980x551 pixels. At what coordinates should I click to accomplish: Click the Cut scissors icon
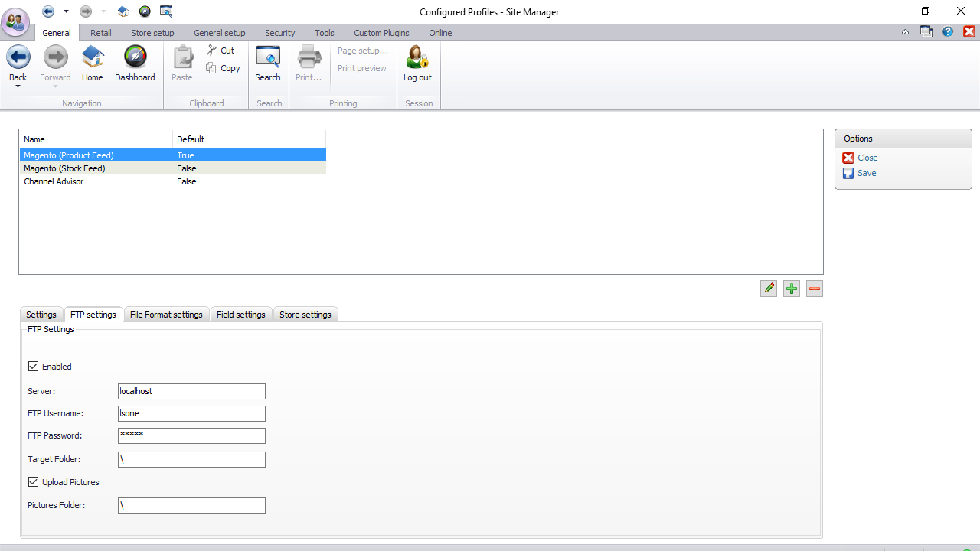(212, 51)
